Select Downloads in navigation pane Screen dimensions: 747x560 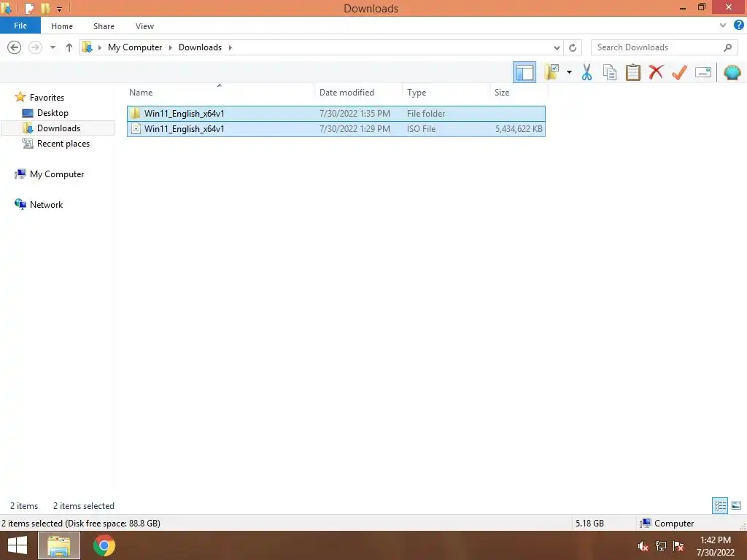pyautogui.click(x=58, y=128)
